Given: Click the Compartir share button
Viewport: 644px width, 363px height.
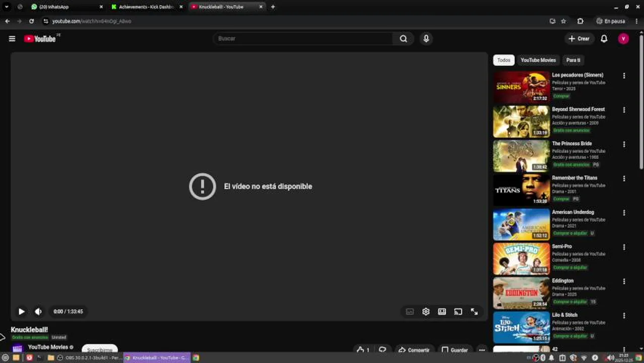Looking at the screenshot, I should pyautogui.click(x=414, y=350).
